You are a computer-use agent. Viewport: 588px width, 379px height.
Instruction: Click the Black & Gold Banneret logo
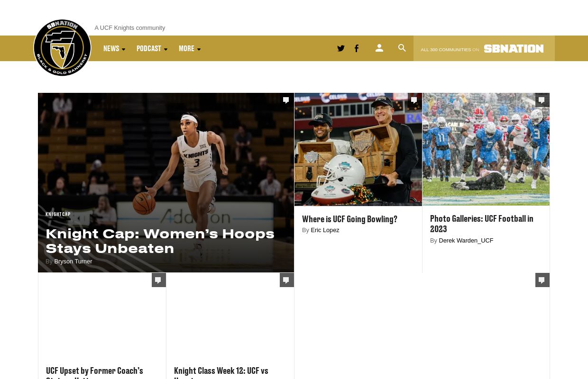pyautogui.click(x=62, y=48)
